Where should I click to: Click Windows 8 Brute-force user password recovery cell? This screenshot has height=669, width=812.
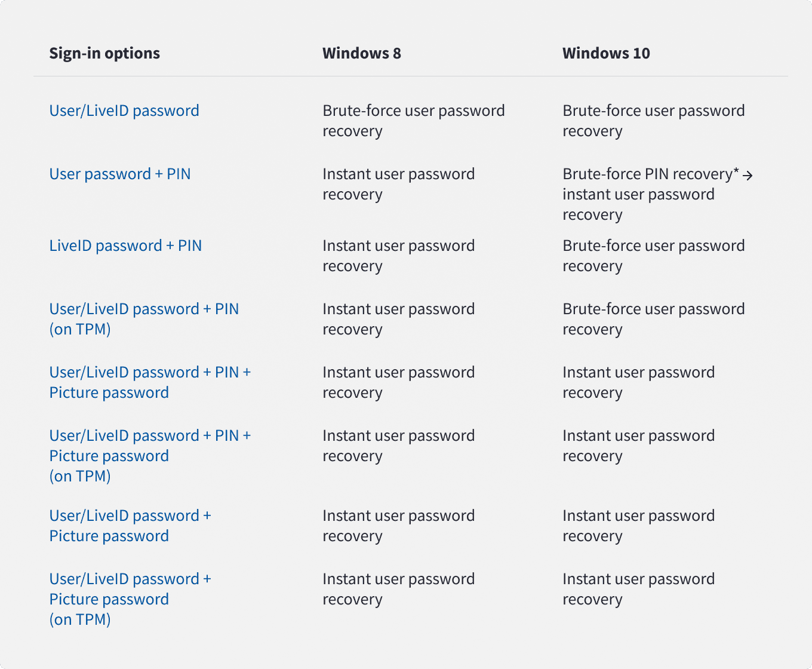pos(414,121)
